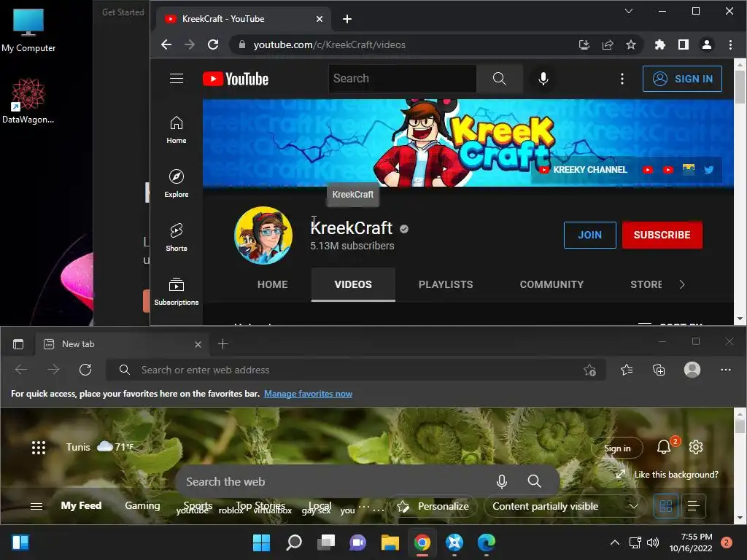
Task: Select channel STORE tab
Action: pyautogui.click(x=646, y=284)
